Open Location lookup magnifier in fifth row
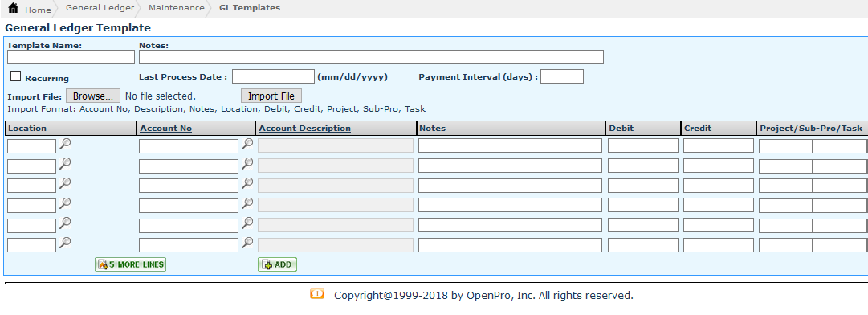 click(x=65, y=223)
